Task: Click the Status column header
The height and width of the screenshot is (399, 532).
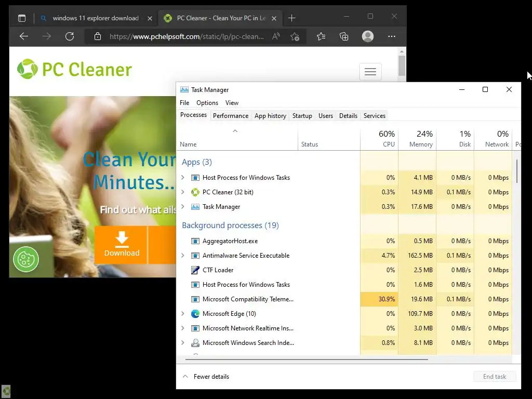Action: (x=329, y=139)
